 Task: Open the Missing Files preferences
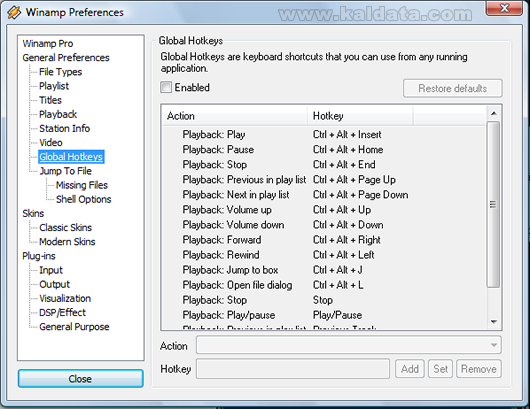click(82, 185)
